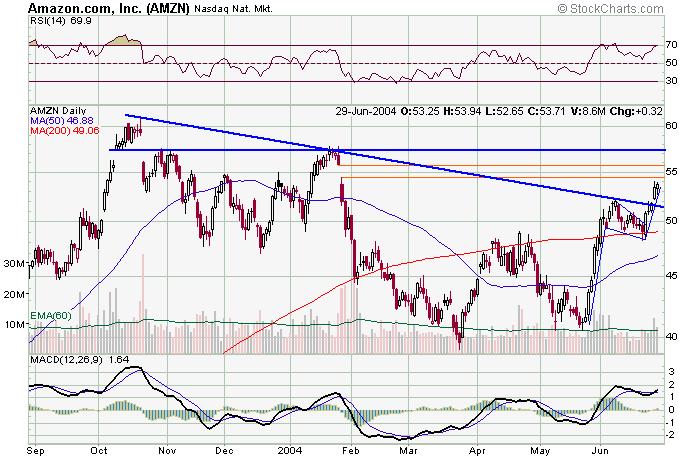Click the Sep month label
Image resolution: width=679 pixels, height=461 pixels.
coord(35,451)
